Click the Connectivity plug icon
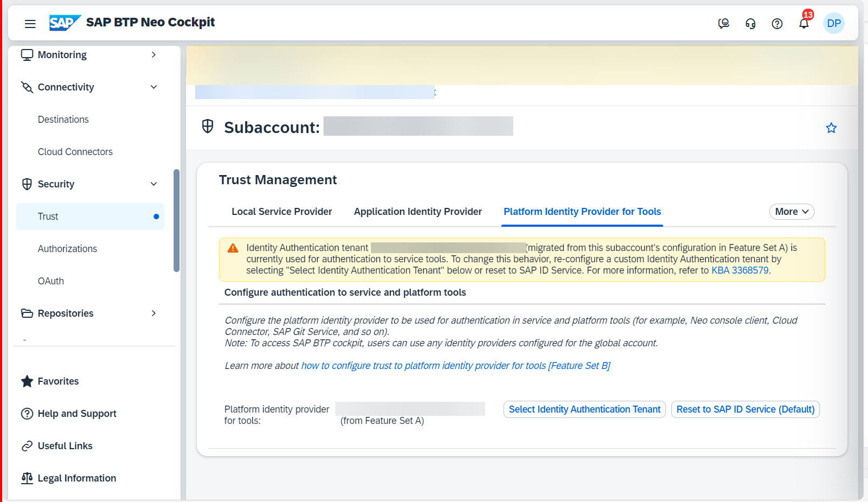 (27, 87)
